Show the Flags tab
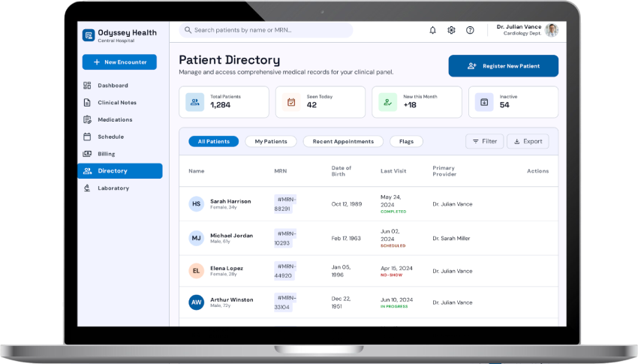Image resolution: width=638 pixels, height=364 pixels. tap(407, 142)
